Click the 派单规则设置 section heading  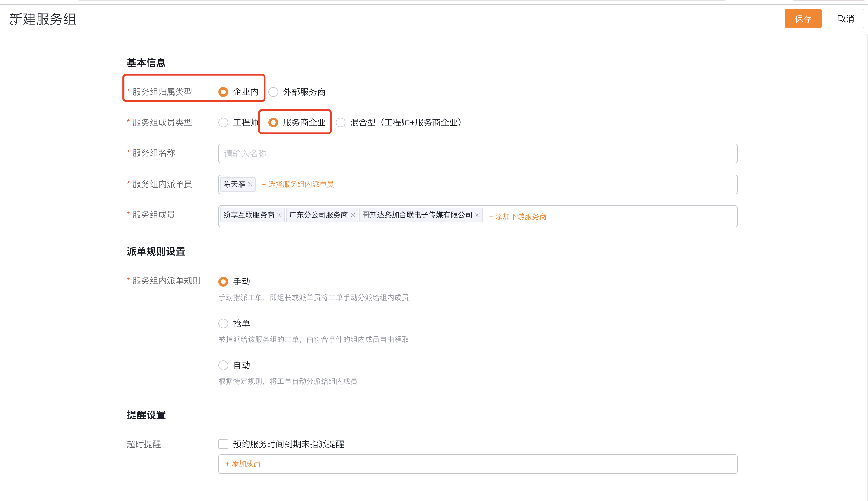point(156,251)
